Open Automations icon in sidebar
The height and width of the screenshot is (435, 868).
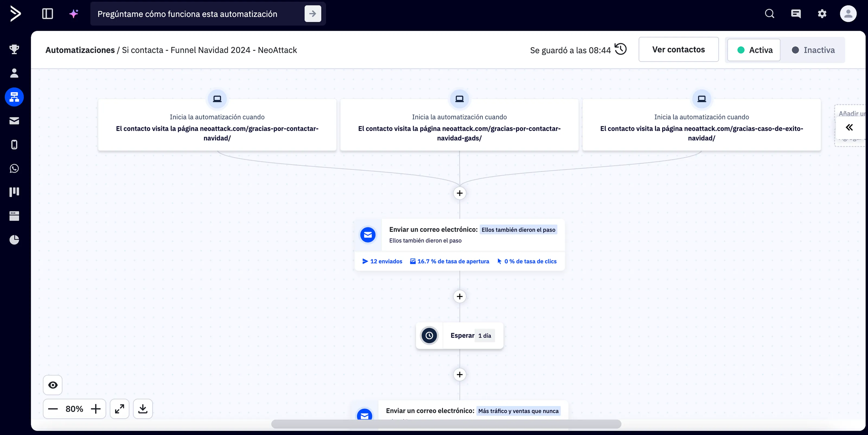tap(14, 97)
